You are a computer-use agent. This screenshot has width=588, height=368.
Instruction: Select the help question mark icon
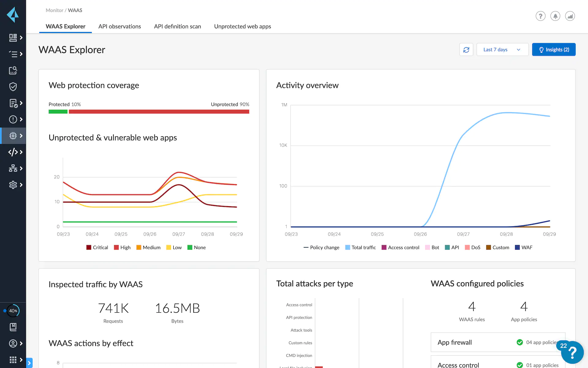pos(540,16)
